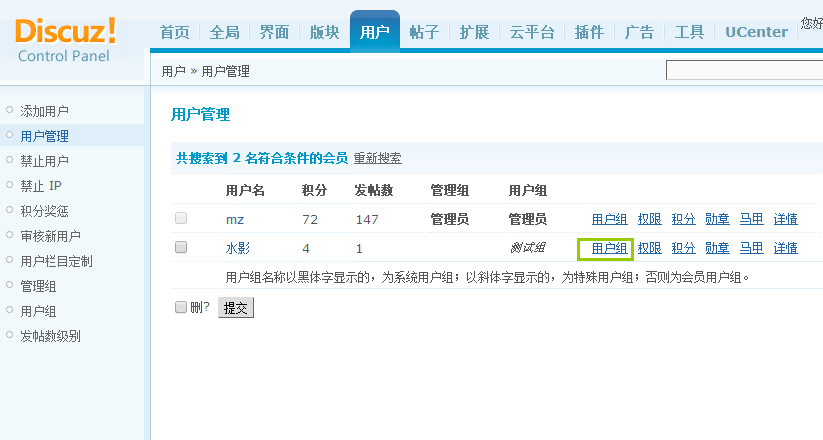Click 勋章 link in 水影 row

718,248
